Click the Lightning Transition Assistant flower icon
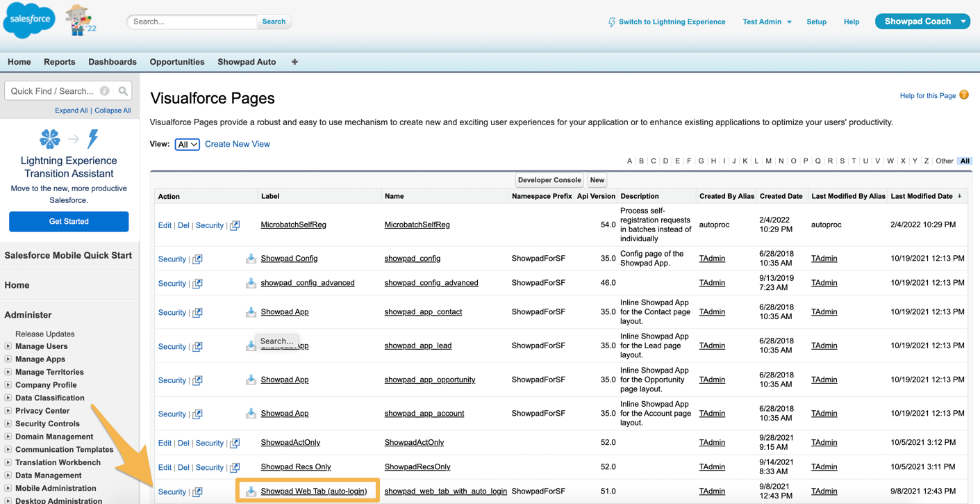Image resolution: width=980 pixels, height=504 pixels. [50, 139]
